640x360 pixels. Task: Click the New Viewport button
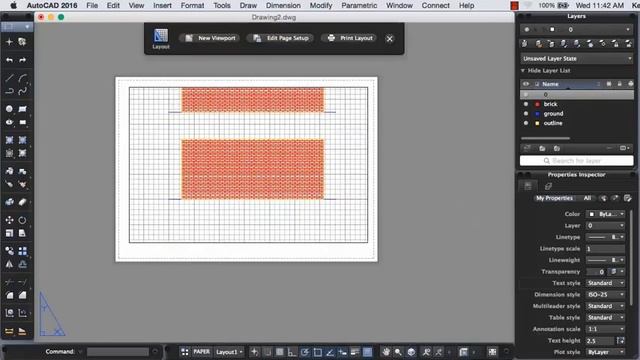(210, 38)
